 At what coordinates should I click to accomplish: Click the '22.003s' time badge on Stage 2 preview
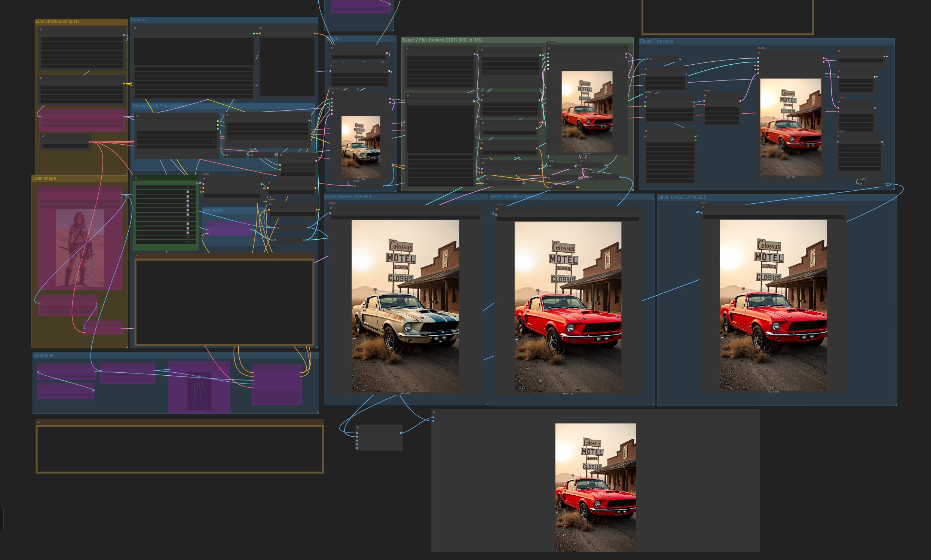point(551,44)
